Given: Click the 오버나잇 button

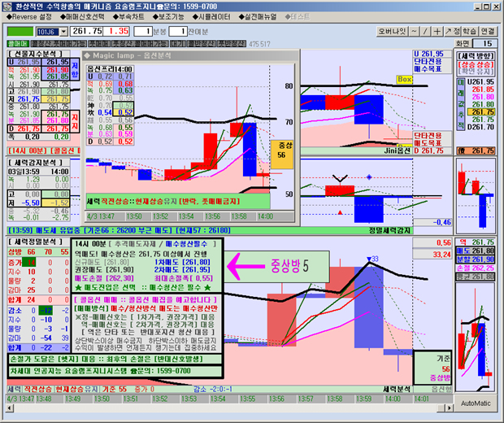Looking at the screenshot, I should [x=392, y=31].
